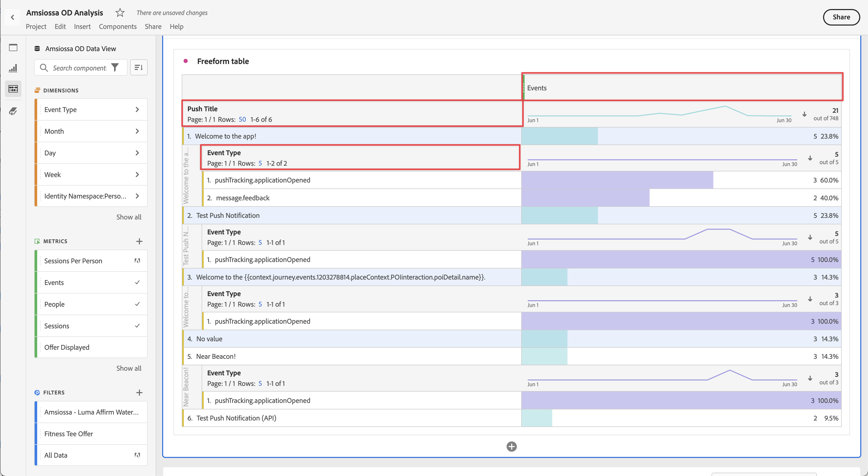The height and width of the screenshot is (476, 868).
Task: Select the Components icon in left rail
Action: tap(13, 89)
